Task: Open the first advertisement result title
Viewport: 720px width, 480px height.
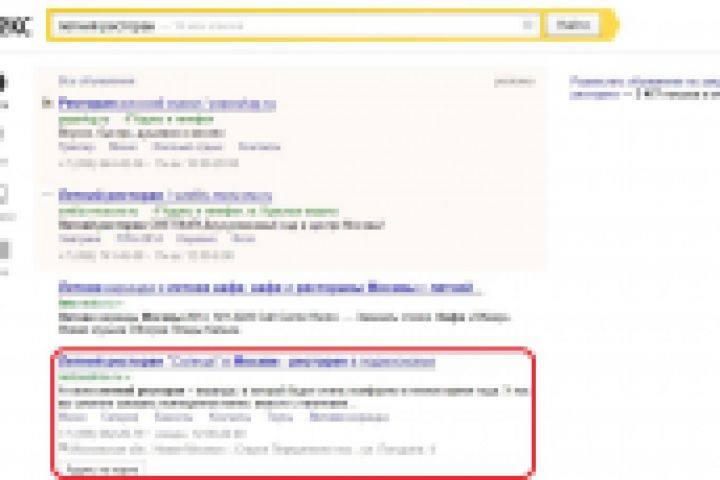Action: tap(167, 104)
